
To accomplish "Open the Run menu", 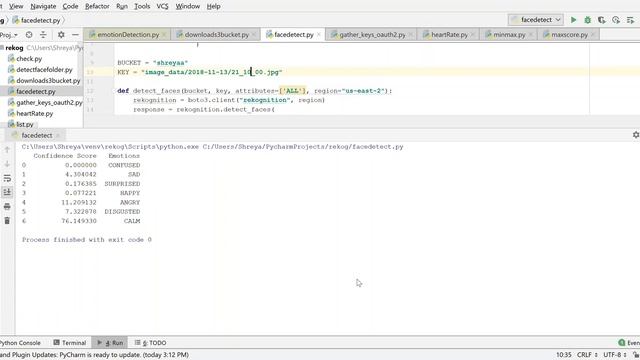I will coord(122,7).
